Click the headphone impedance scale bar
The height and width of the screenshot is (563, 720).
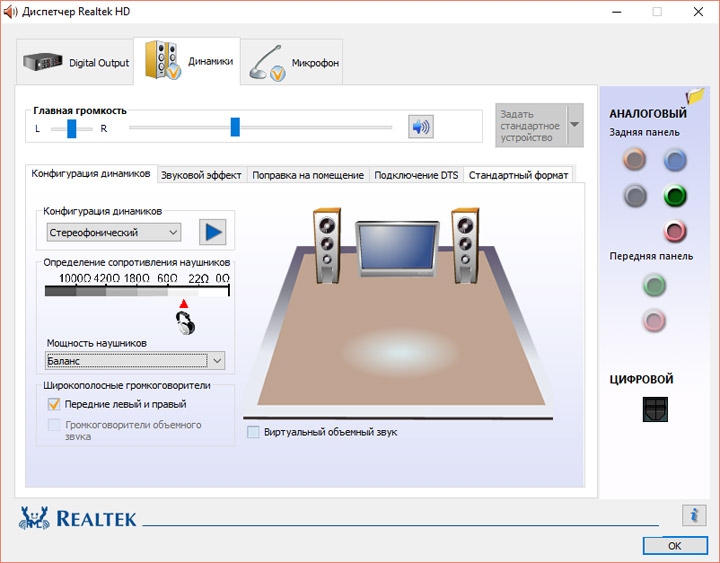(137, 291)
